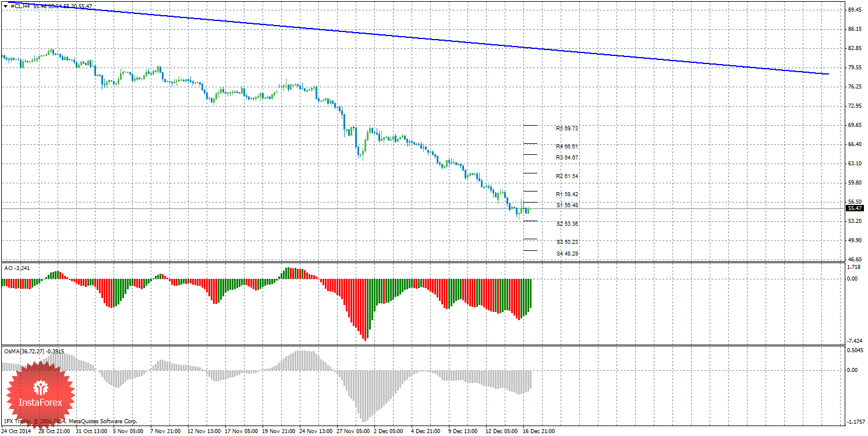
Task: Click the 76.25 price scale value
Action: tap(855, 87)
